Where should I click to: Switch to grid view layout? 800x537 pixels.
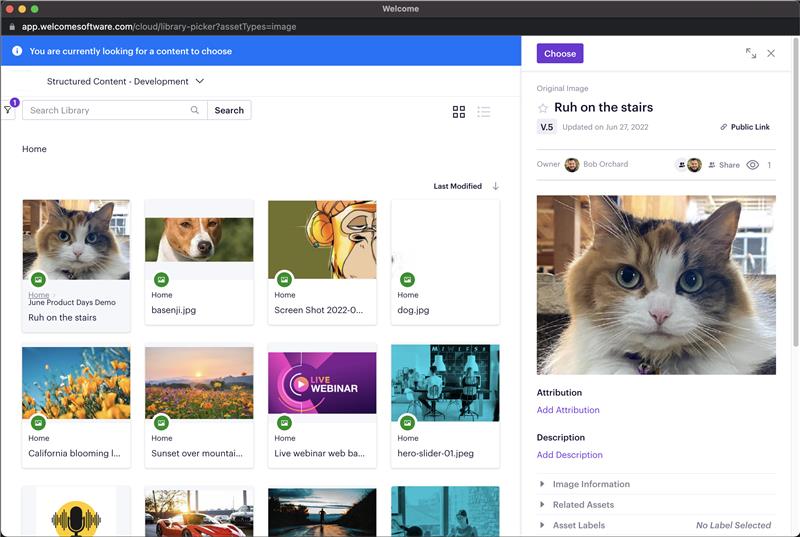tap(459, 112)
